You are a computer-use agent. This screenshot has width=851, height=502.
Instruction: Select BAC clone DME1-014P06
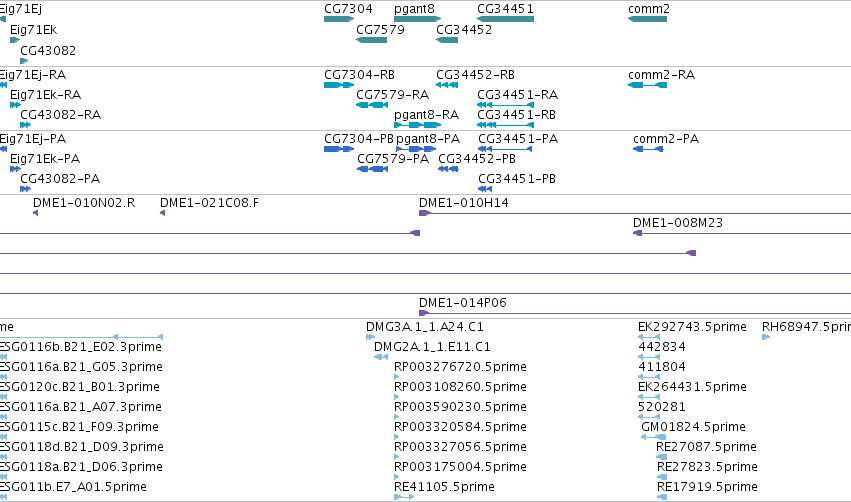point(462,302)
